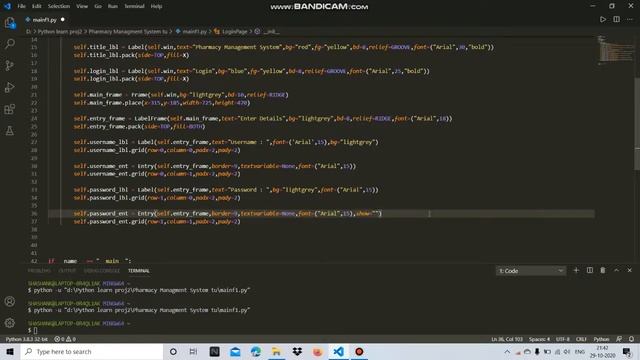Open the Edit menu
The width and height of the screenshot is (640, 360).
click(x=36, y=6)
